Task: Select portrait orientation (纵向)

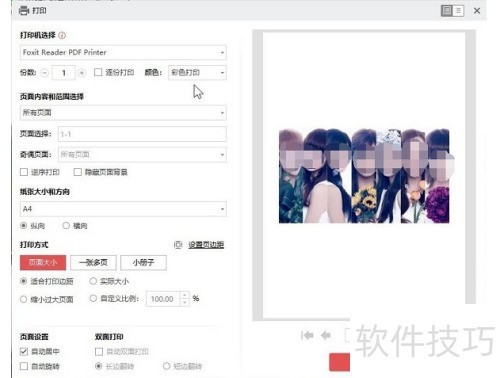Action: pos(23,226)
